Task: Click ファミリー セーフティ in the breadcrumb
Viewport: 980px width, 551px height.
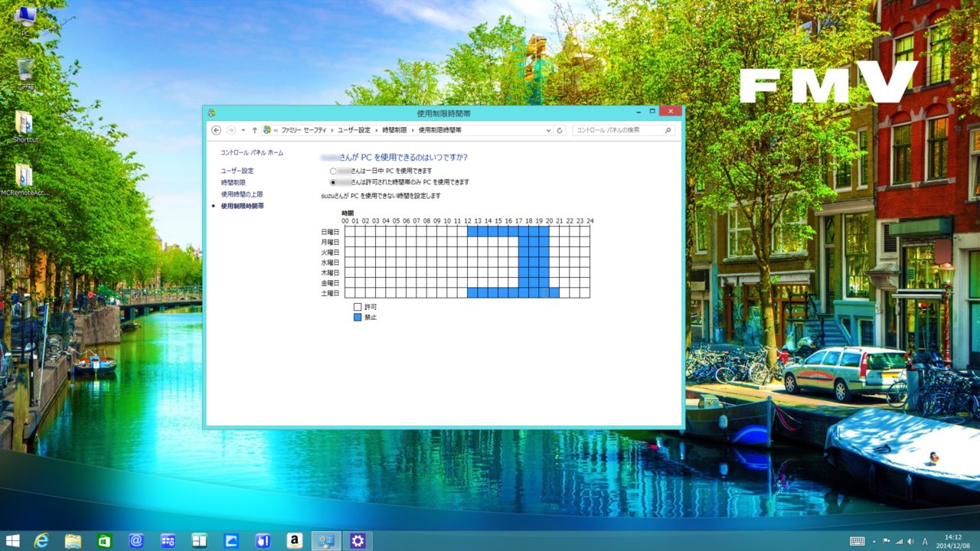Action: point(302,130)
